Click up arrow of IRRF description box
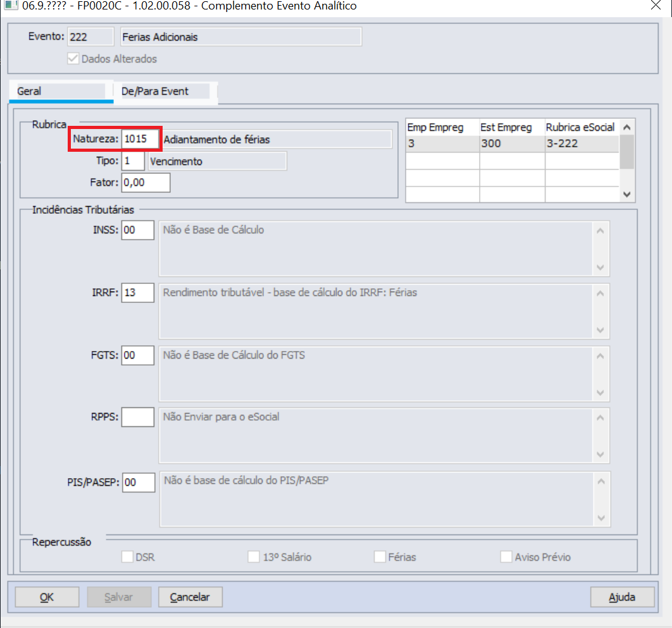Image resolution: width=672 pixels, height=628 pixels. coord(600,293)
